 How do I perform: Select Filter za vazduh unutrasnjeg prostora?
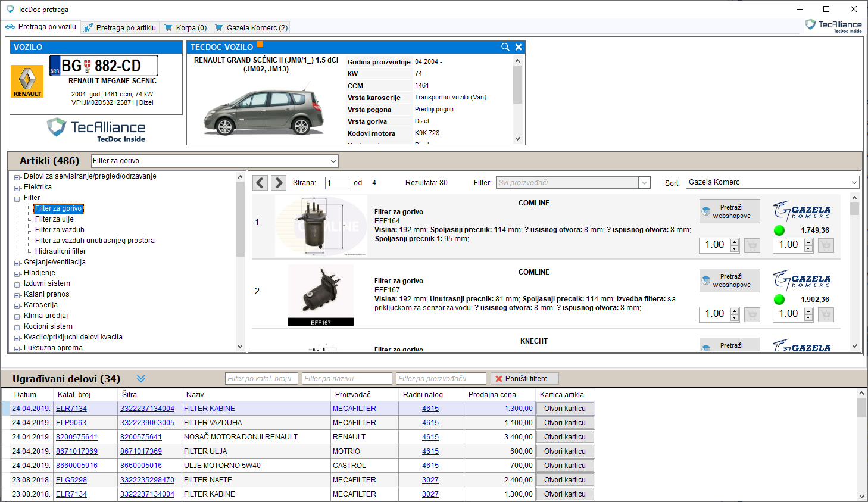(x=95, y=241)
